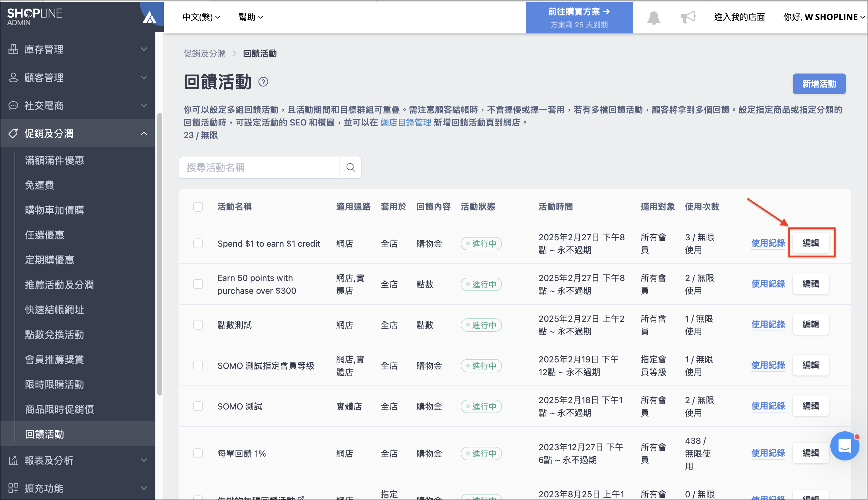
Task: Click the search magnifier icon
Action: (x=350, y=167)
